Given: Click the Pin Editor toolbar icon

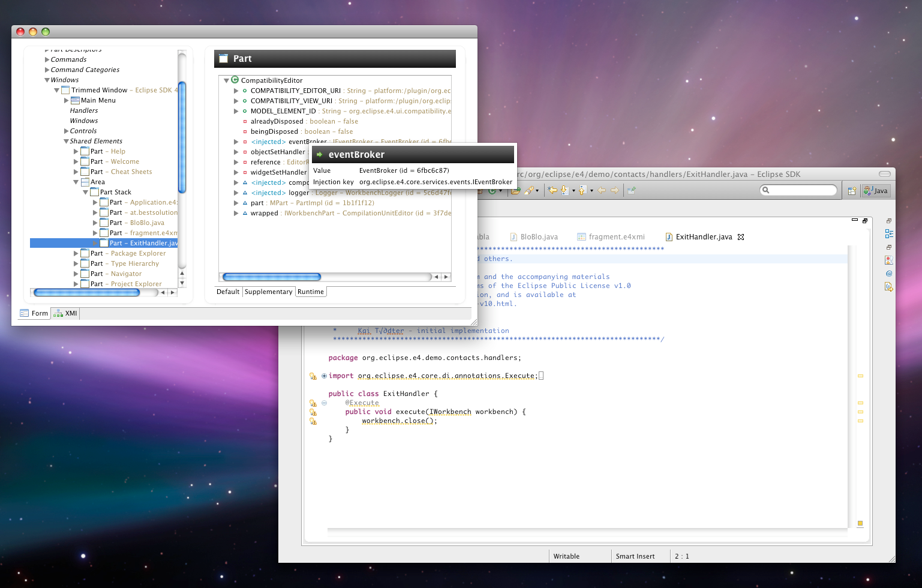Looking at the screenshot, I should coord(631,191).
